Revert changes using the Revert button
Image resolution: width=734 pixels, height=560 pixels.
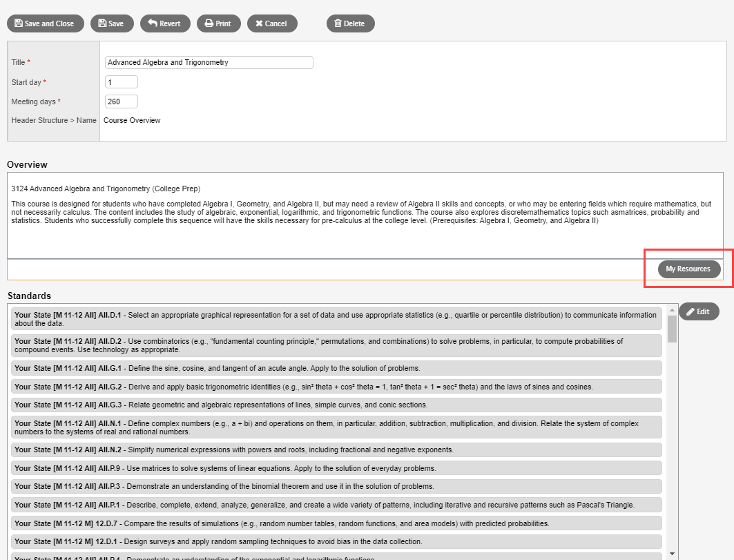pos(165,23)
